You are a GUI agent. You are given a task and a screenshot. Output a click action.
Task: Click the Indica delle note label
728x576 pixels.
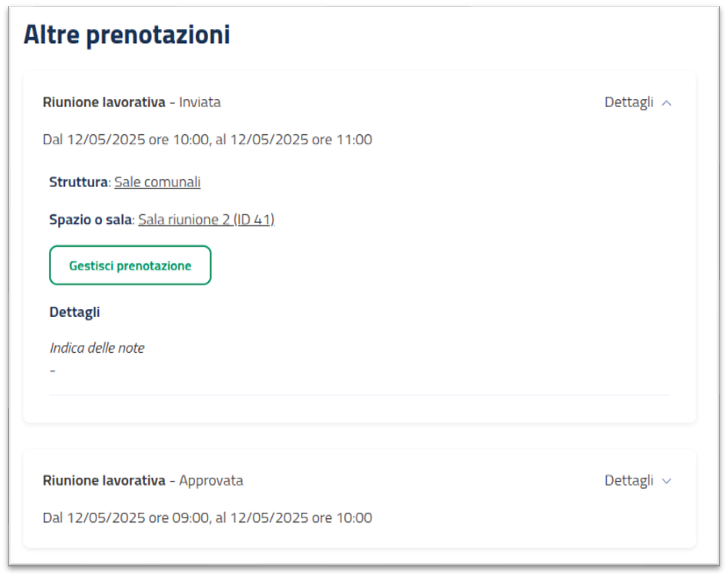tap(97, 348)
